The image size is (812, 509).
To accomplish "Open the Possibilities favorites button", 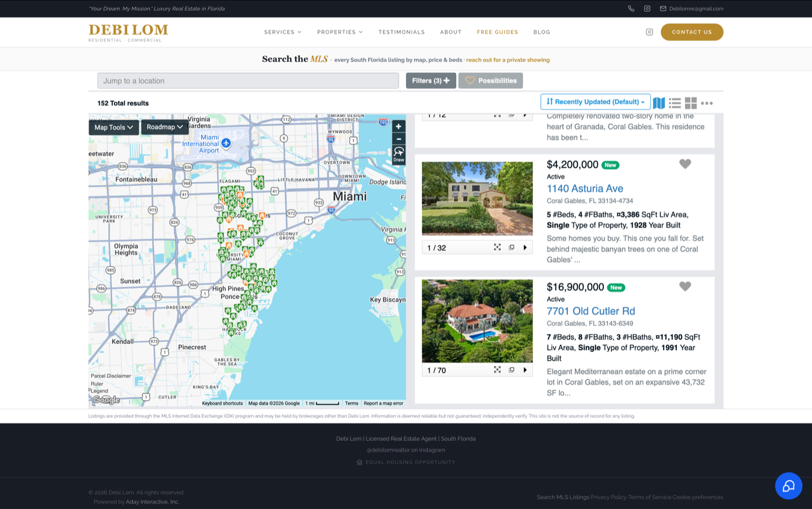I will point(491,81).
